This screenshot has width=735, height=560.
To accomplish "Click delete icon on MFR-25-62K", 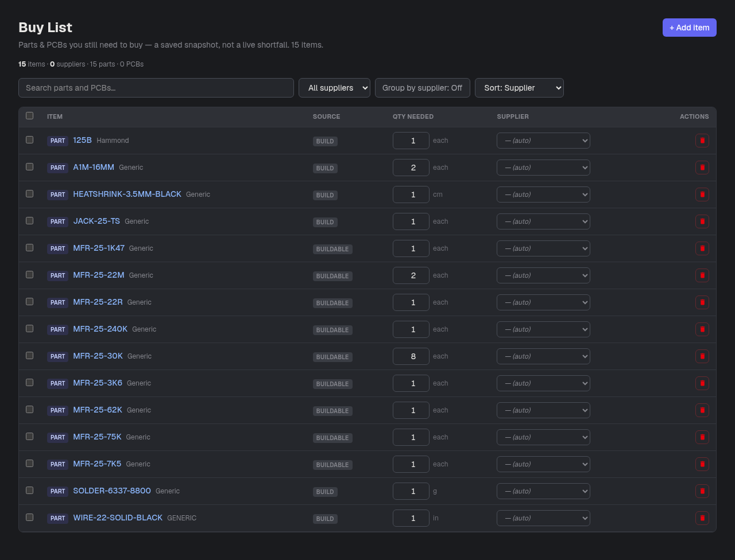I will coord(702,410).
